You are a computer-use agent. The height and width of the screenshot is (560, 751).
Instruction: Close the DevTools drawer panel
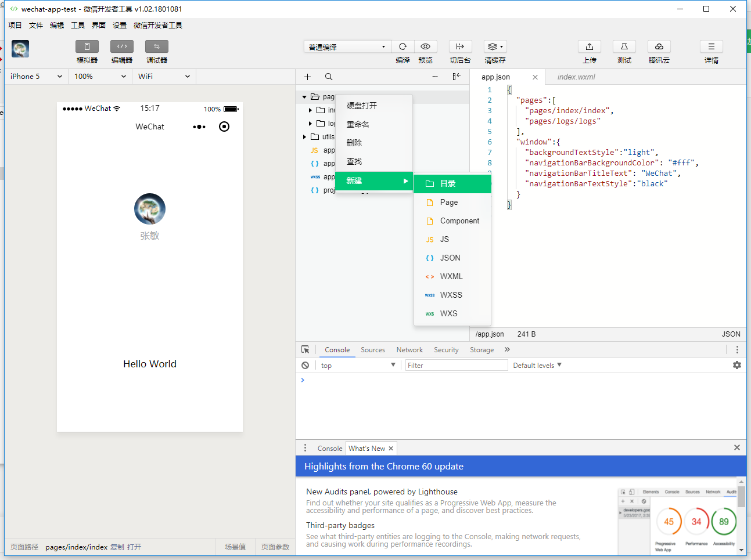737,447
